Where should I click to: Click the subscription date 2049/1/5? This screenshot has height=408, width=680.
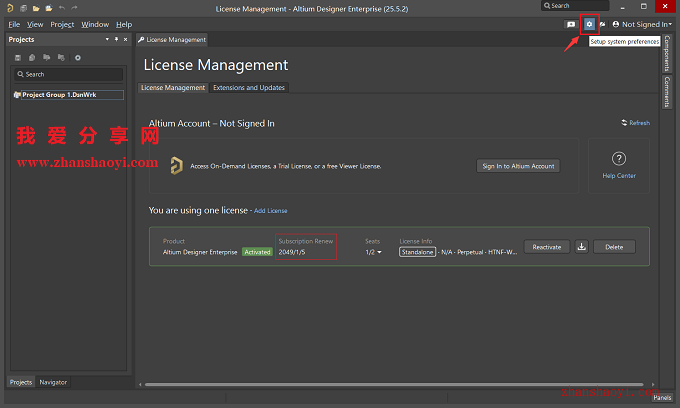pyautogui.click(x=292, y=252)
